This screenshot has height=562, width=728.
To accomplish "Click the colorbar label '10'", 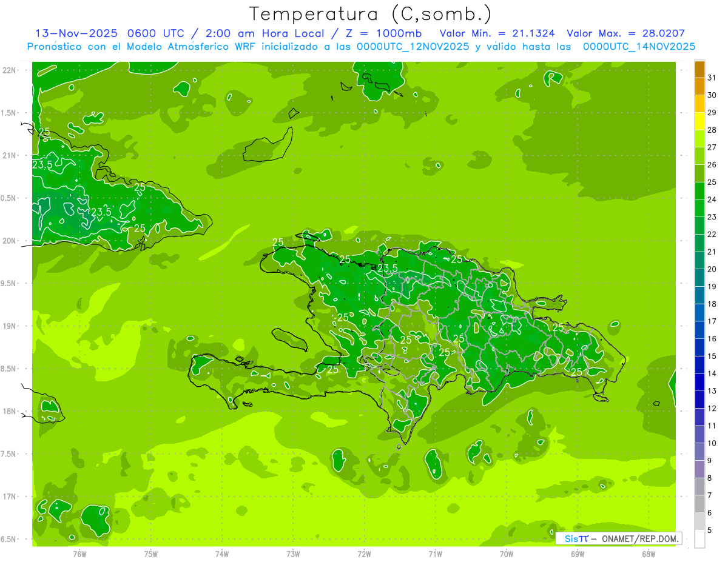I will pyautogui.click(x=712, y=443).
